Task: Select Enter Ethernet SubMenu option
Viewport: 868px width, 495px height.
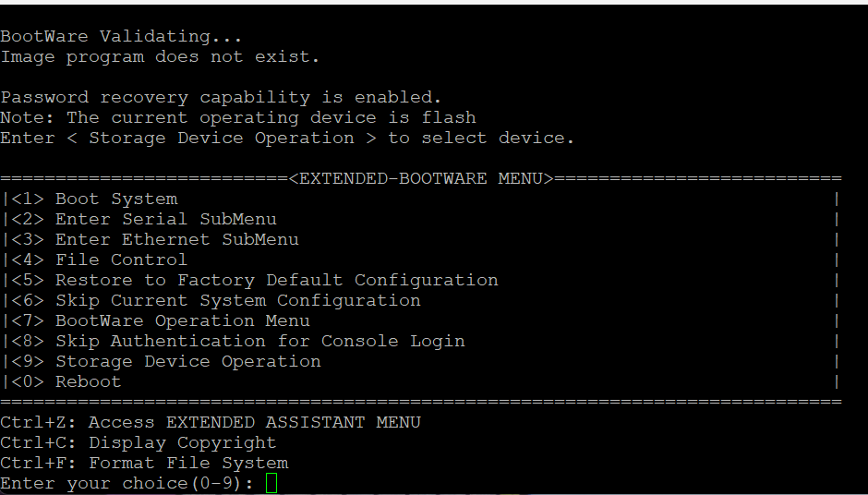Action: pos(176,239)
